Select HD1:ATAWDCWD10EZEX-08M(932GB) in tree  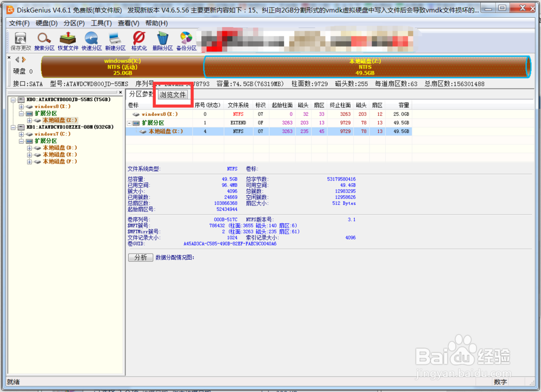tap(70, 127)
